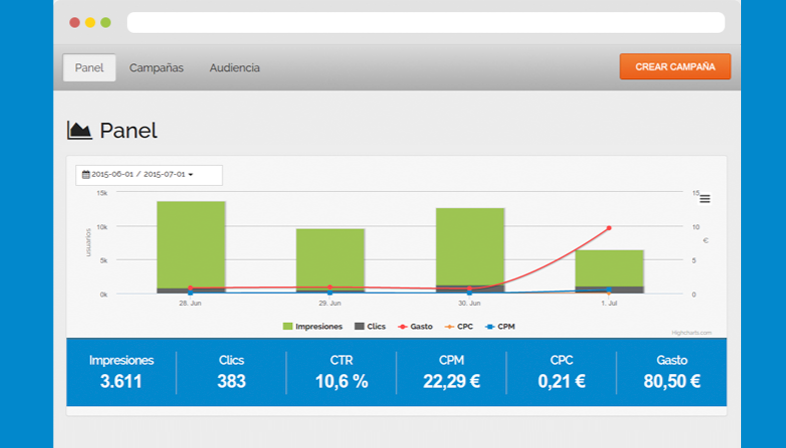
Task: Toggle Clics series in legend
Action: tap(370, 326)
